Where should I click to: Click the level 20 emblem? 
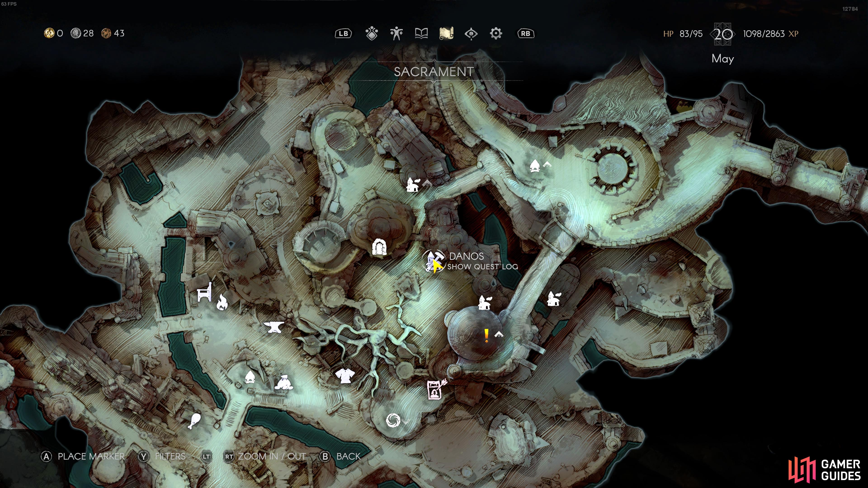(722, 34)
